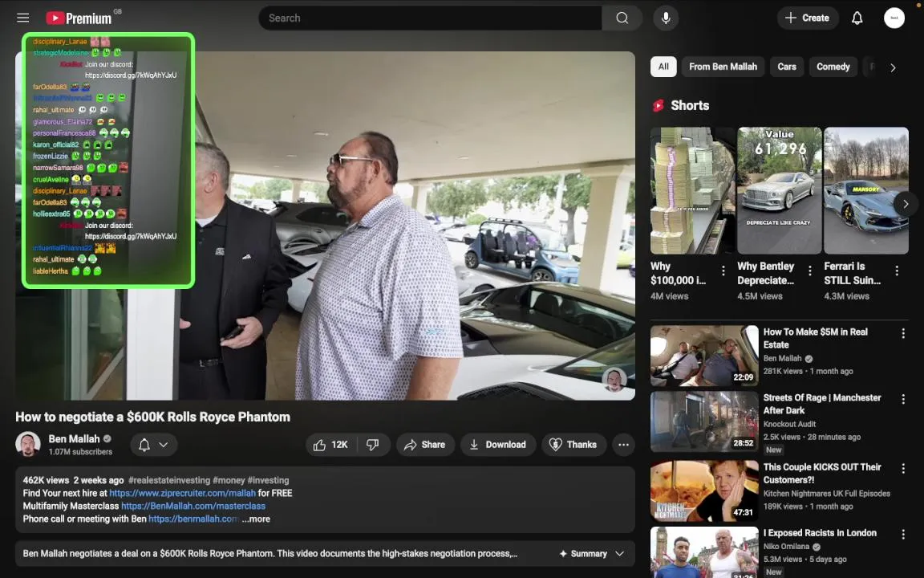
Task: Open options for 'Why Bentley Depreciate' short
Action: coord(809,271)
